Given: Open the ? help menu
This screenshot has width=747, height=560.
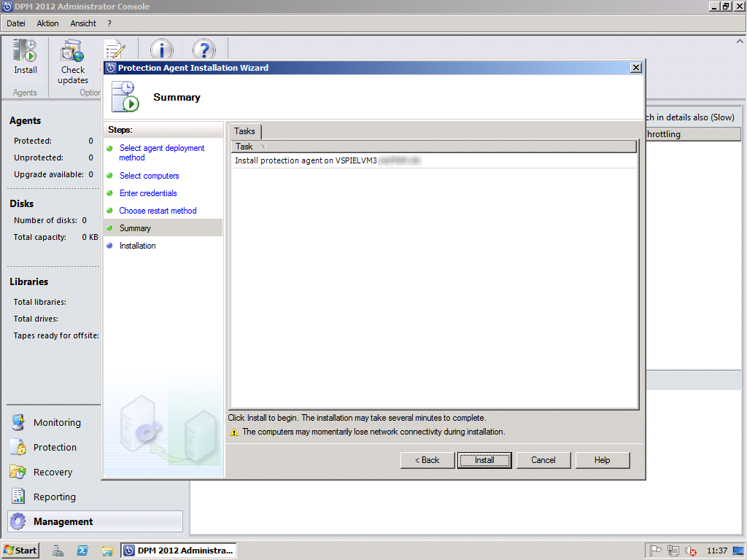Looking at the screenshot, I should [109, 23].
